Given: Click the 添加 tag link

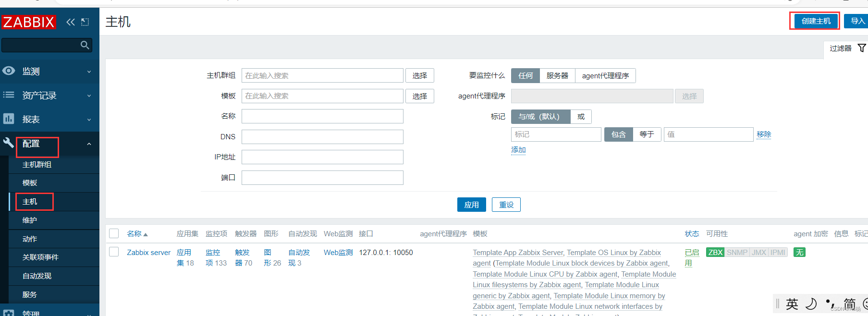Looking at the screenshot, I should click(x=518, y=150).
